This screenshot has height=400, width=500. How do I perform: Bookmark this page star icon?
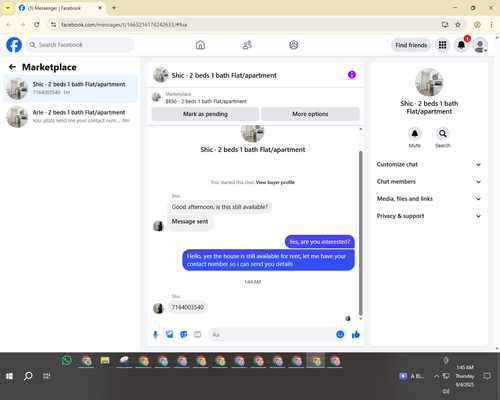click(458, 25)
